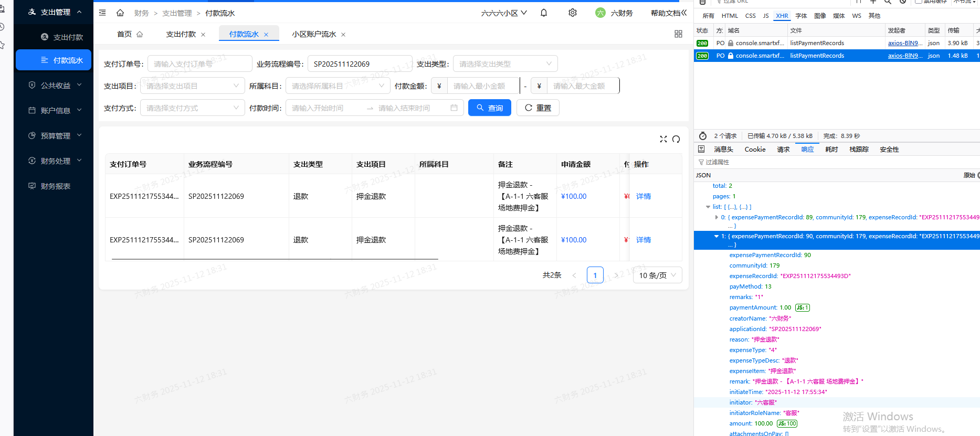Click the stopwatch icon in the network status bar
The width and height of the screenshot is (980, 436).
[703, 136]
